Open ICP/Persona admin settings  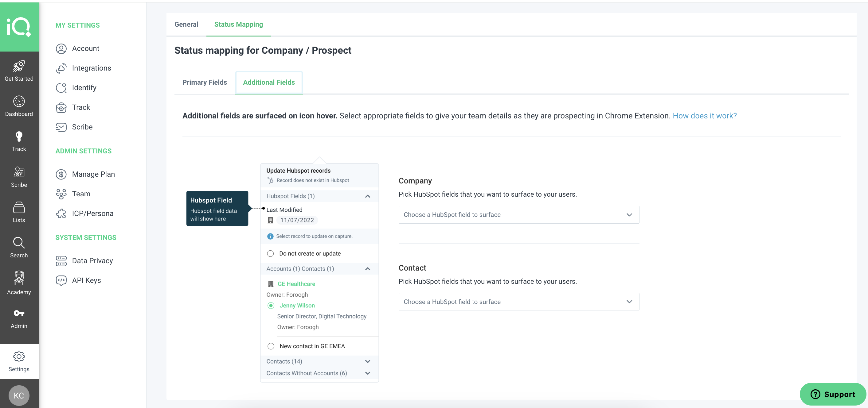pos(92,214)
